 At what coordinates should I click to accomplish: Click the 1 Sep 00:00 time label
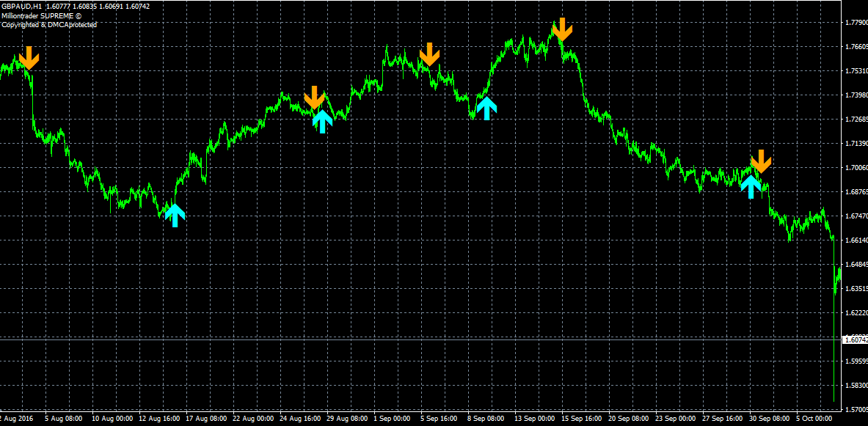click(x=393, y=419)
